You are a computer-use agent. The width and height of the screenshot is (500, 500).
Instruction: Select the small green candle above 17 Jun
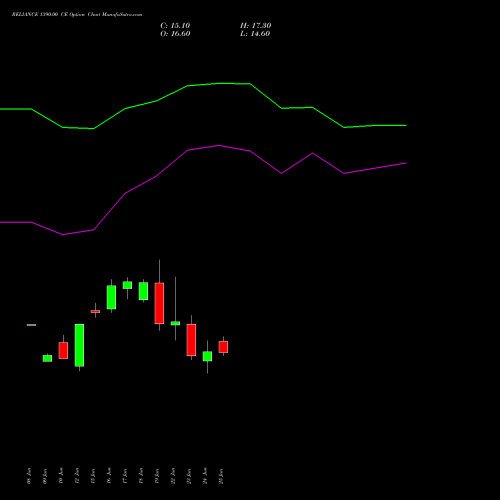click(127, 285)
